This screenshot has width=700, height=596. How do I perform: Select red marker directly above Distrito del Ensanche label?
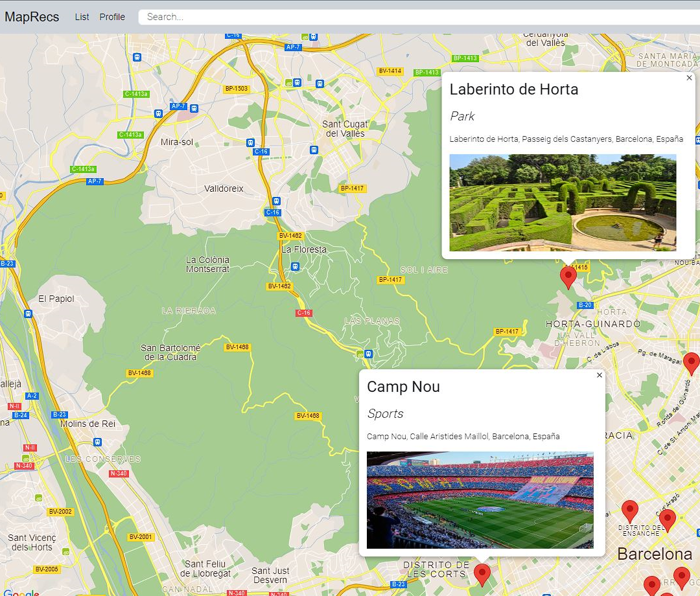(x=629, y=511)
